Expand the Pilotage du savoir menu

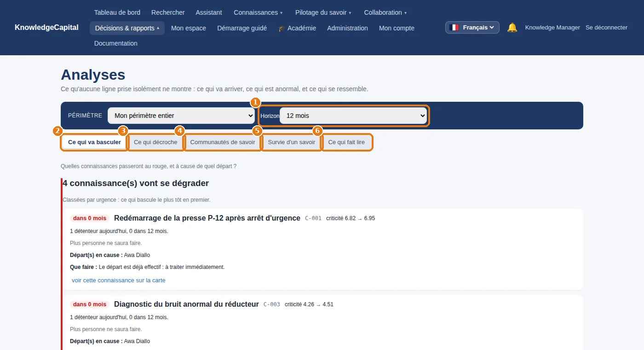point(323,12)
